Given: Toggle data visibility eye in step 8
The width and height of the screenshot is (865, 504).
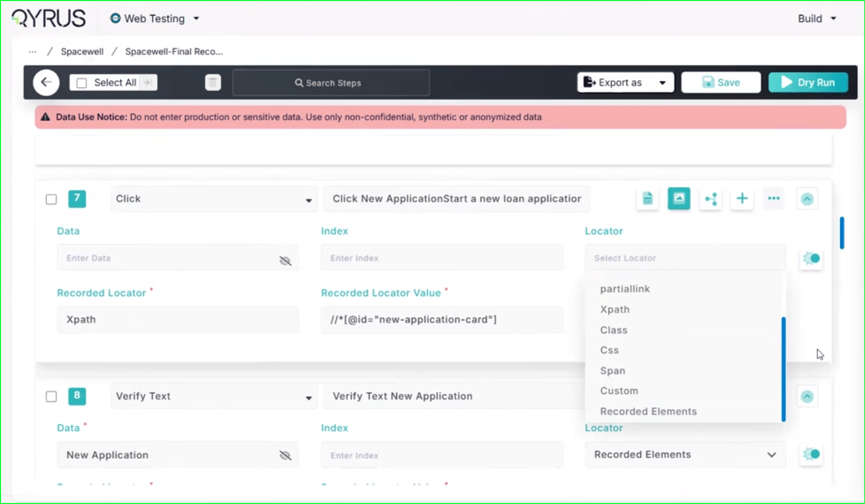Looking at the screenshot, I should tap(285, 455).
